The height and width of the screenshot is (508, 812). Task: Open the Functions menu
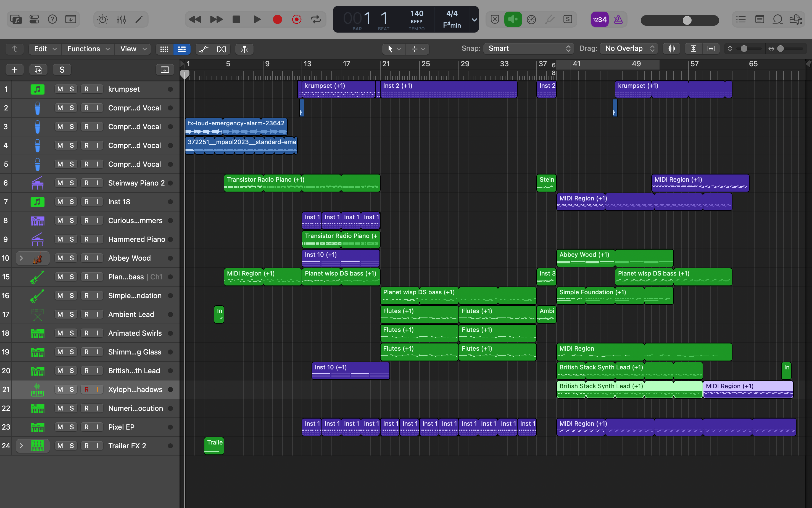[x=88, y=49]
